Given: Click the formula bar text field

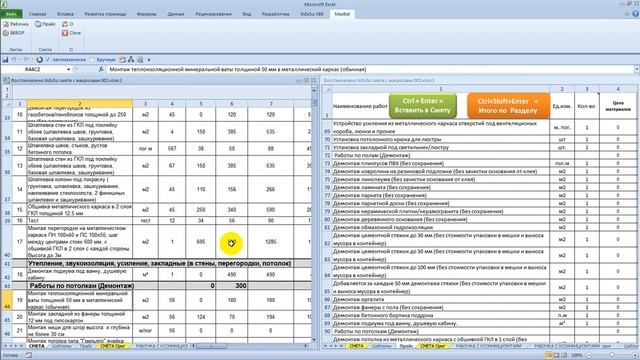Looking at the screenshot, I should (370, 69).
